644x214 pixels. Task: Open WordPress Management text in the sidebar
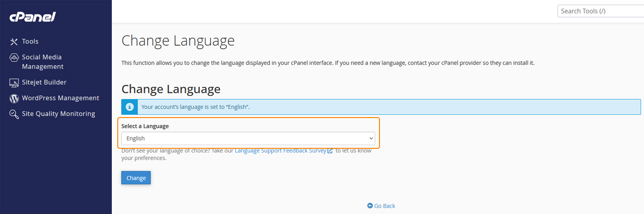click(x=60, y=98)
